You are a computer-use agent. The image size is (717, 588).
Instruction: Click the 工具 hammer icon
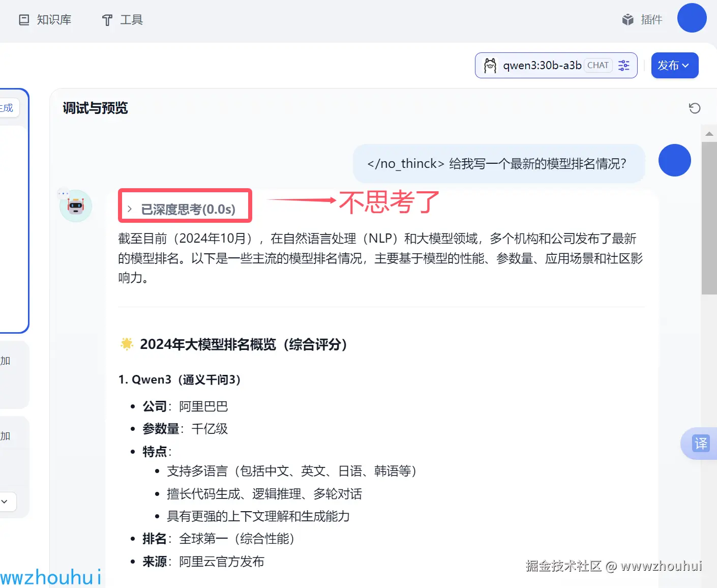[107, 20]
